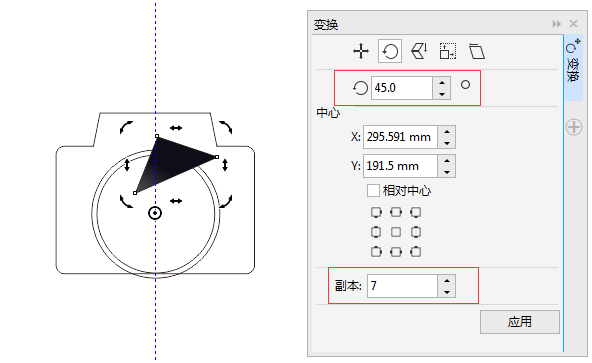Increase the Y center value
Viewport: 592px width, 363px height.
point(447,161)
